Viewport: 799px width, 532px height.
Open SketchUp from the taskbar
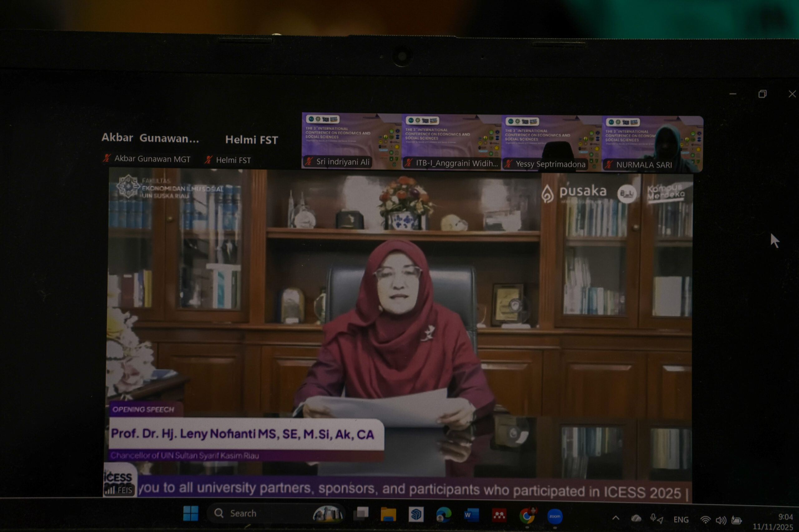click(416, 515)
